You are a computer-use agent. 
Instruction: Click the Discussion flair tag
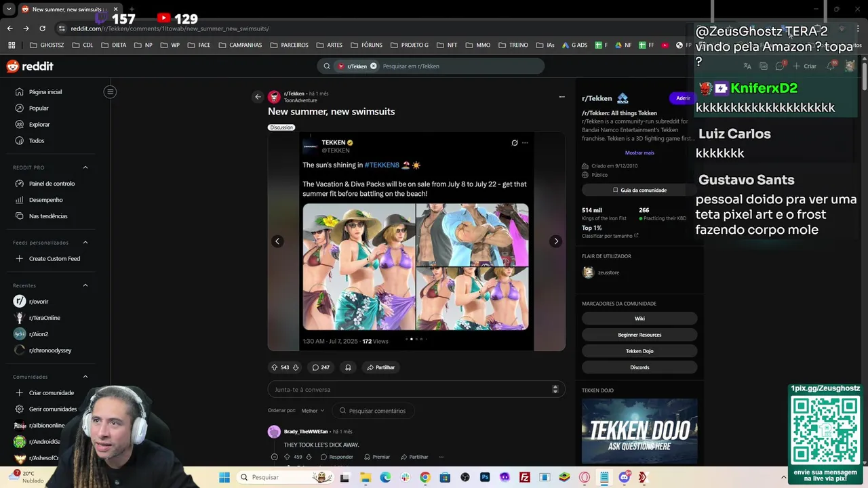[x=281, y=127]
